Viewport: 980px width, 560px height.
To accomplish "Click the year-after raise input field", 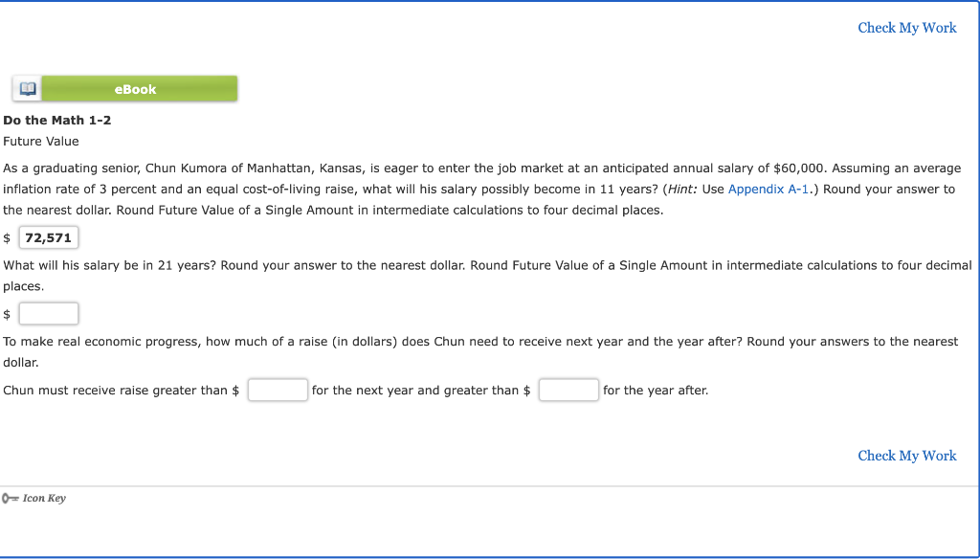I will (568, 390).
